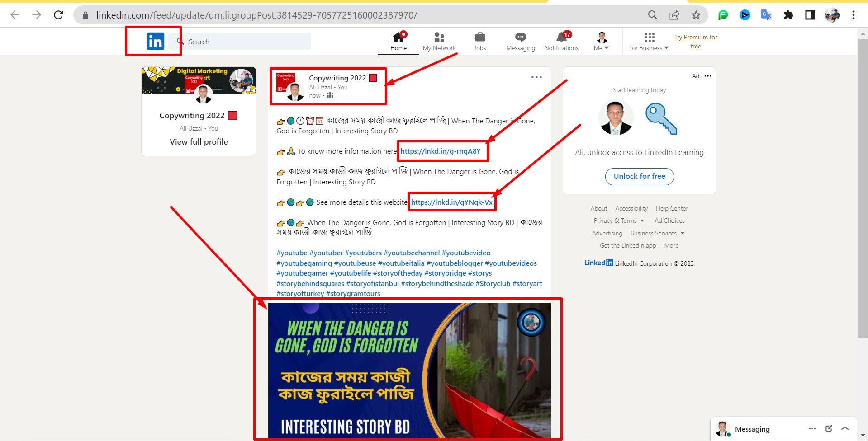This screenshot has height=441, width=868.
Task: Go back using browser back arrow
Action: (x=15, y=15)
